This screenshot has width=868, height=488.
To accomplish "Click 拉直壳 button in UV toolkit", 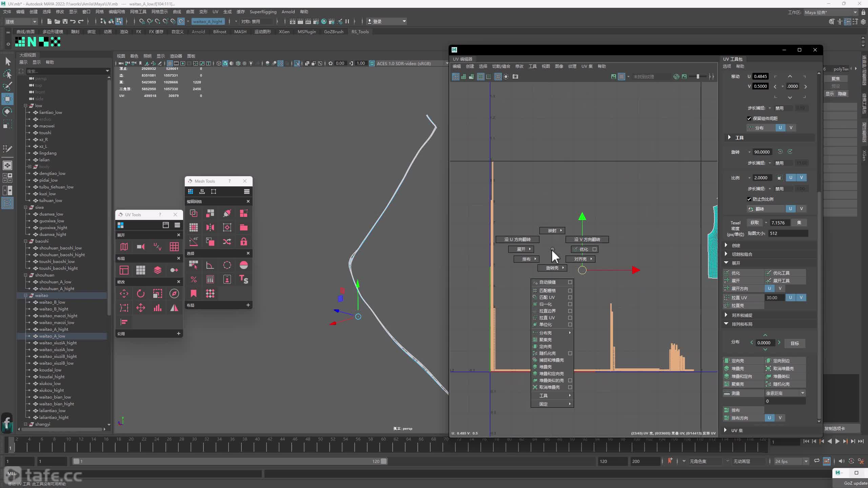I will pyautogui.click(x=744, y=305).
